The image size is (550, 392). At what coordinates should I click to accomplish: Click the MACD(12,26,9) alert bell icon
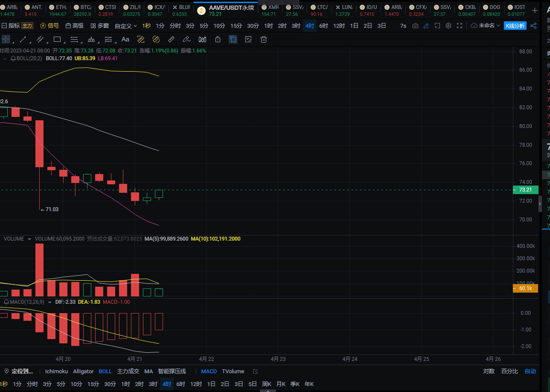6,302
